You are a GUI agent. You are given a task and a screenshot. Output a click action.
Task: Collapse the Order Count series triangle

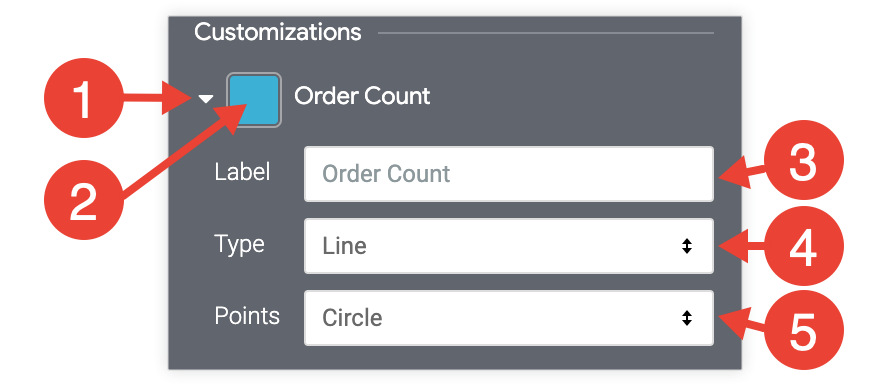coord(206,99)
